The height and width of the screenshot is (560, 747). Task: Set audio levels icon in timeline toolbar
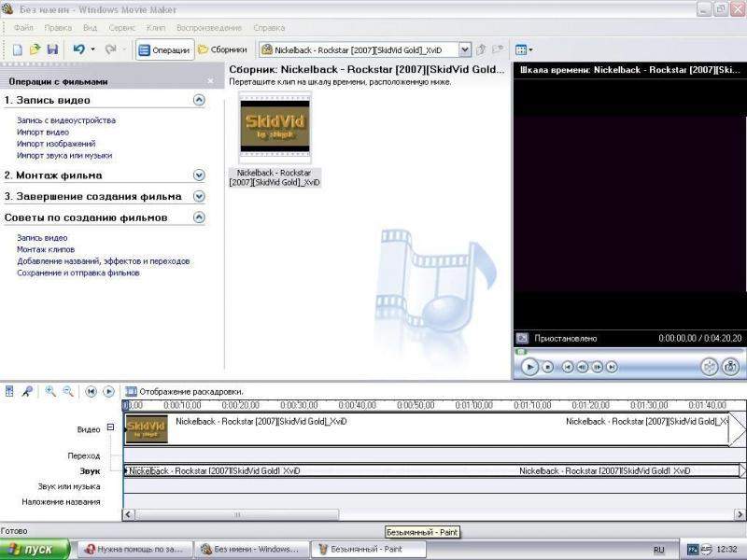(x=9, y=391)
